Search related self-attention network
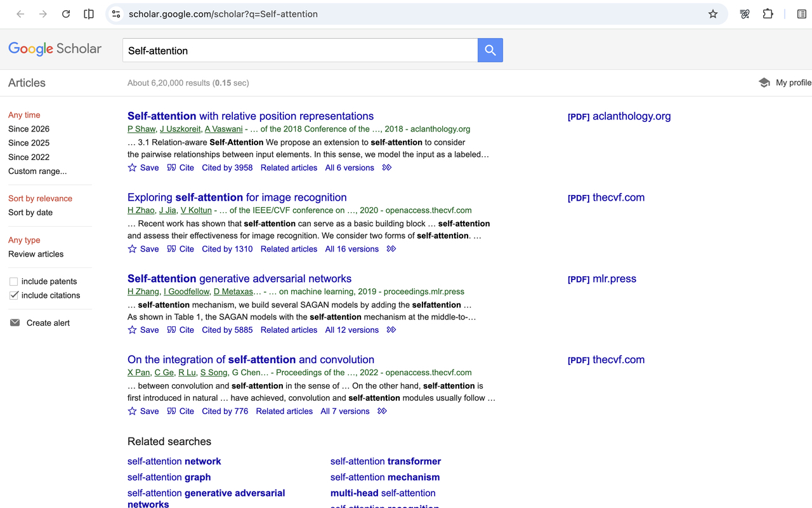Viewport: 812px width, 508px height. pos(174,461)
